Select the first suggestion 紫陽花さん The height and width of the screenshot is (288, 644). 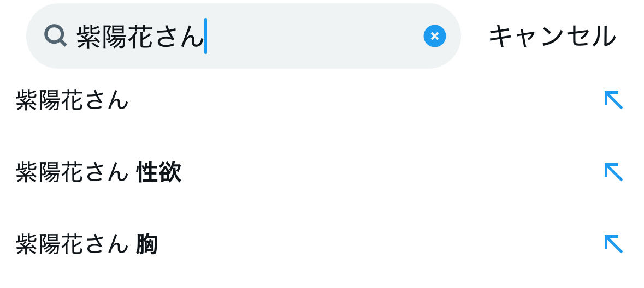point(72,101)
